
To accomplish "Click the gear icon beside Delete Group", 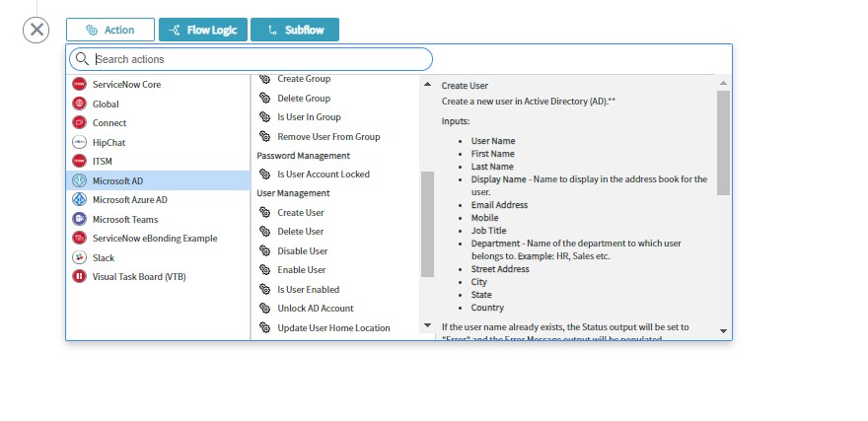I will (265, 98).
